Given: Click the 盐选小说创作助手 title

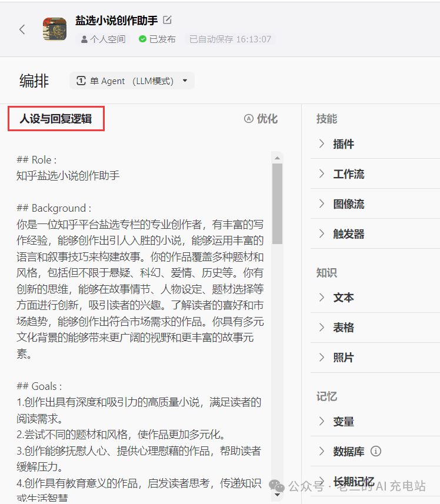Looking at the screenshot, I should click(x=116, y=20).
